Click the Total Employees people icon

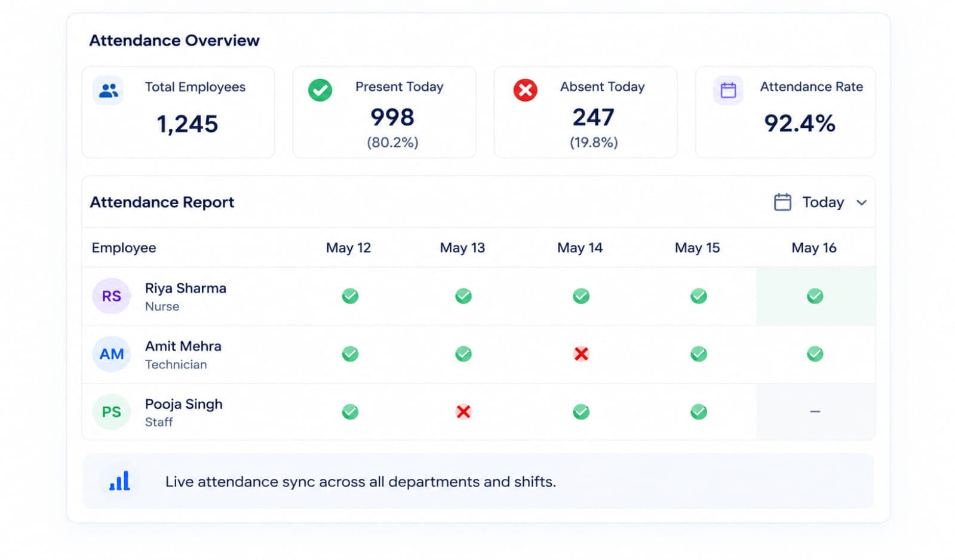tap(109, 91)
